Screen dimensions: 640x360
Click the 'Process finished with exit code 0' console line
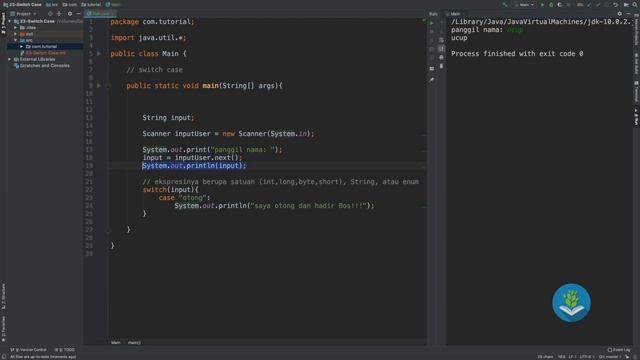[x=517, y=53]
